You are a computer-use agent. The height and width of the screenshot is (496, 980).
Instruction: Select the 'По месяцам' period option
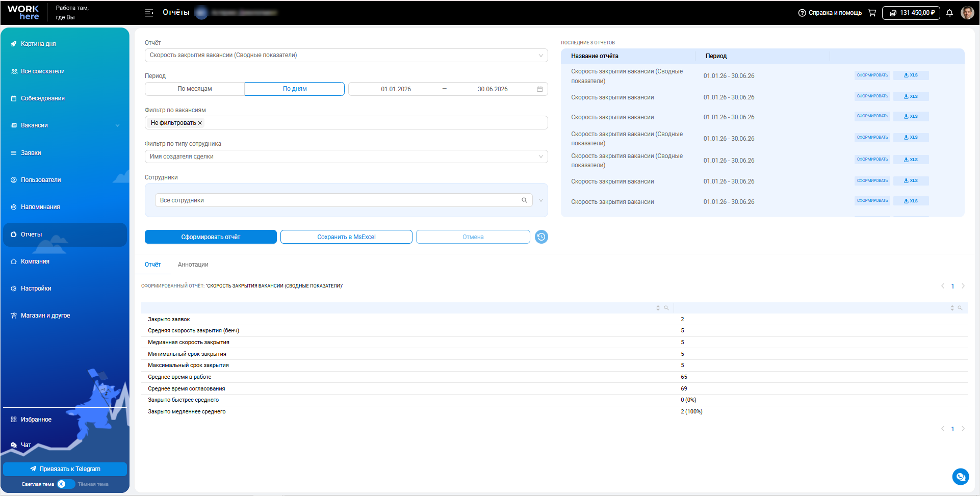pyautogui.click(x=195, y=89)
